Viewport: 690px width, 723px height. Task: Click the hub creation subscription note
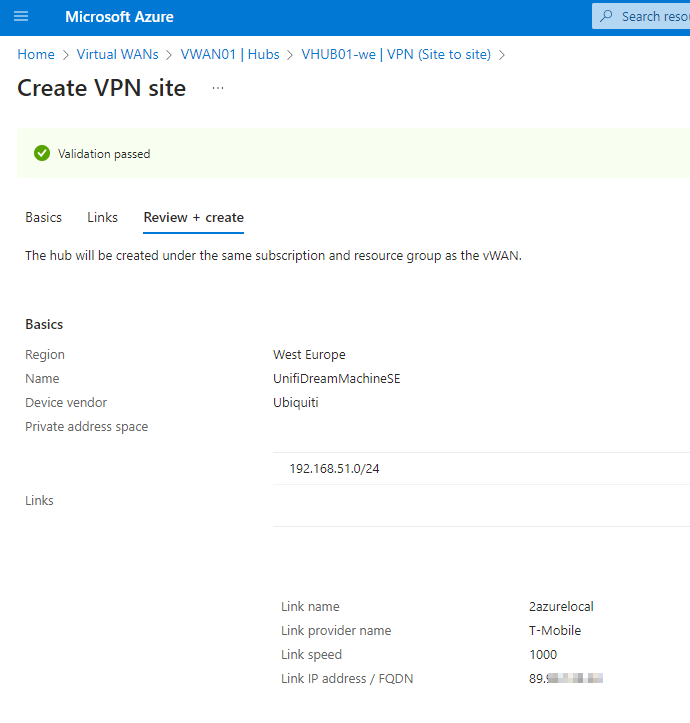click(x=274, y=255)
